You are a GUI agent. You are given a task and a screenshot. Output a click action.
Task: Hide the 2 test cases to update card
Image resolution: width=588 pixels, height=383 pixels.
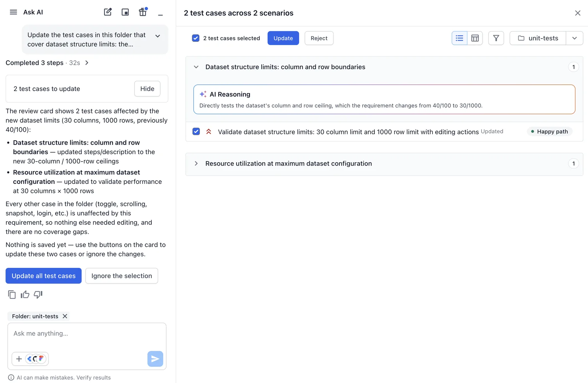coord(147,89)
